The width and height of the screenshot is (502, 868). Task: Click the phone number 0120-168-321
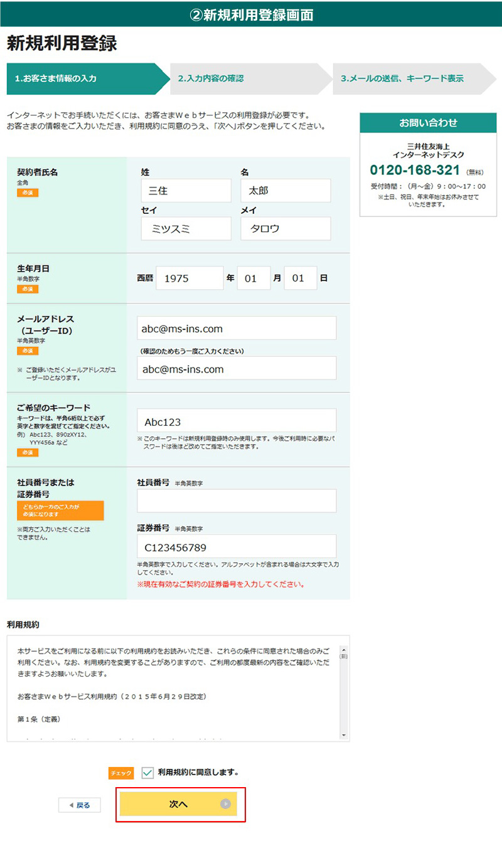[x=415, y=171]
